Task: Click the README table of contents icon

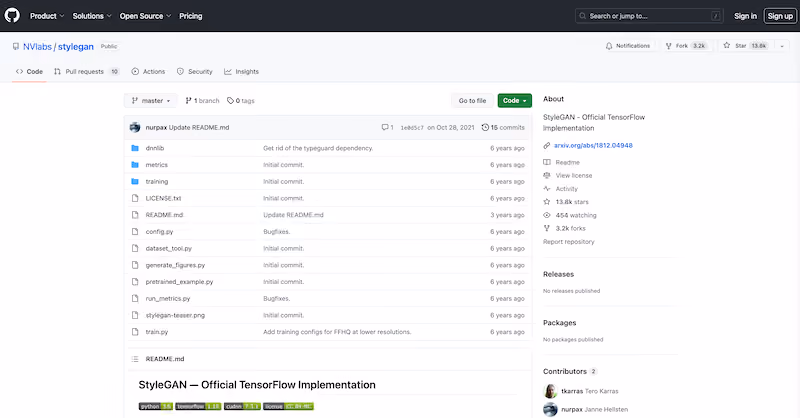Action: pos(135,359)
